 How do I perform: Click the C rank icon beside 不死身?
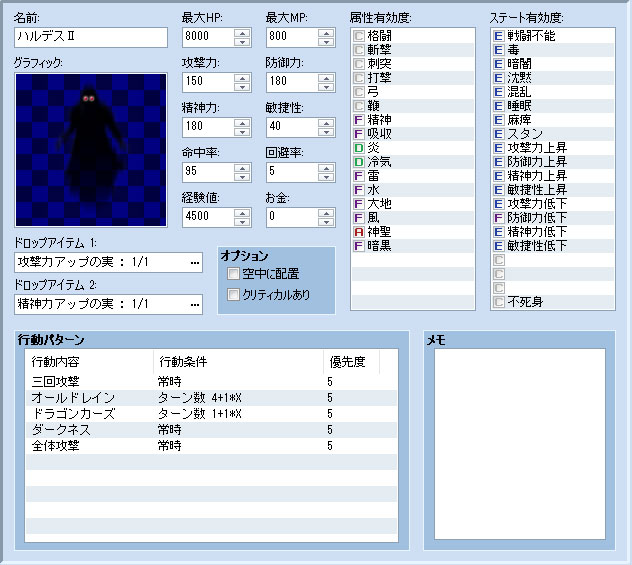pyautogui.click(x=498, y=301)
